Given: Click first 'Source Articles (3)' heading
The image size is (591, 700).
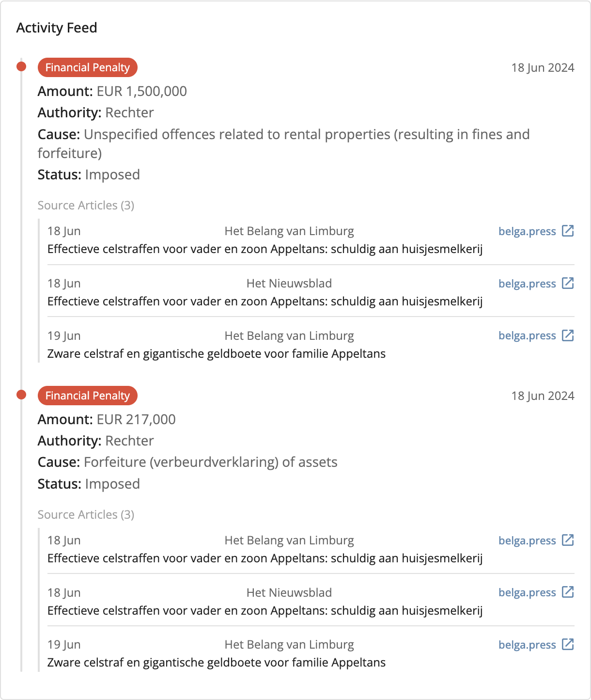Looking at the screenshot, I should 86,206.
